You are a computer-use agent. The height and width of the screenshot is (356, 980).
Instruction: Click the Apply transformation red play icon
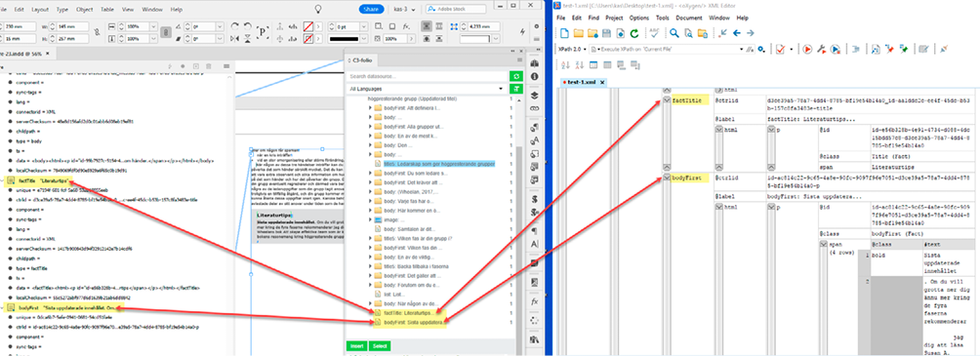[x=807, y=49]
